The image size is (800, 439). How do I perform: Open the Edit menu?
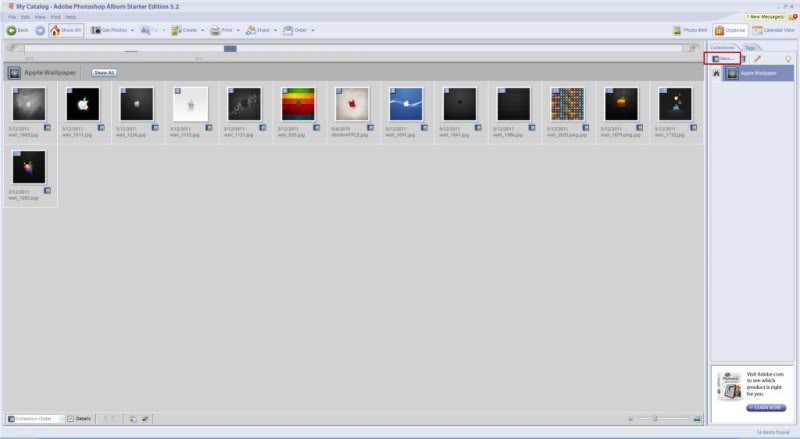pyautogui.click(x=25, y=17)
